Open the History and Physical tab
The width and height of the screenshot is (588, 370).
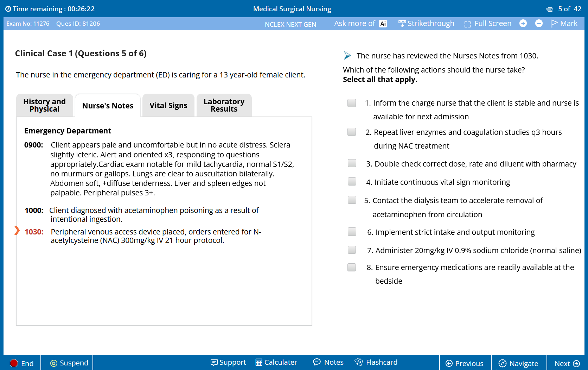pyautogui.click(x=45, y=105)
